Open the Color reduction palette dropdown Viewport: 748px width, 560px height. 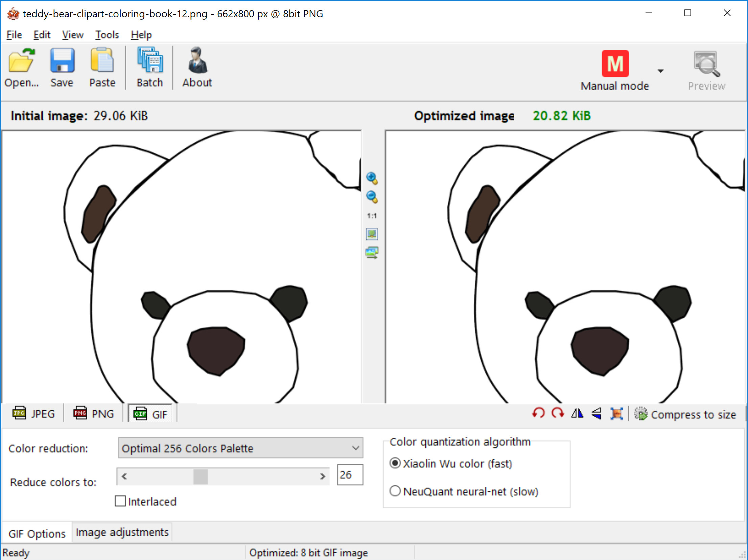point(240,448)
